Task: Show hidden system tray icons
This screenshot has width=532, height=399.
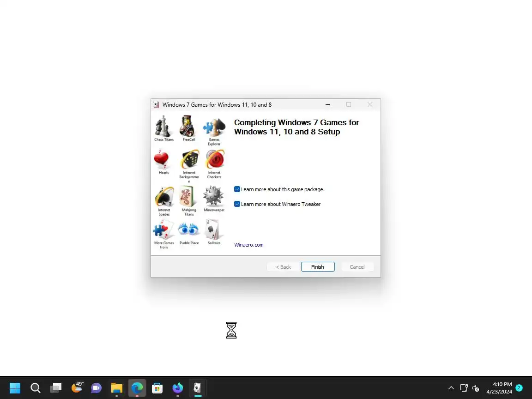Action: [451, 387]
